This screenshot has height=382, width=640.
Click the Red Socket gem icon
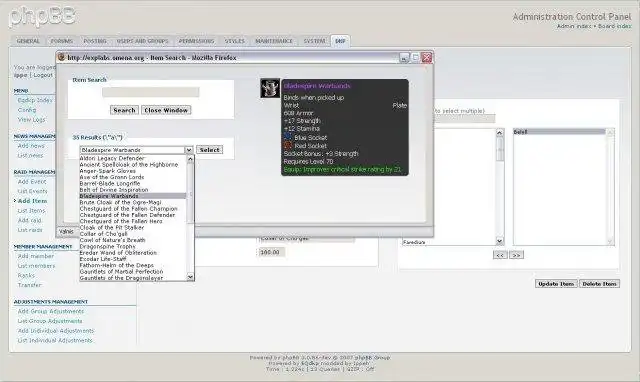pyautogui.click(x=288, y=145)
